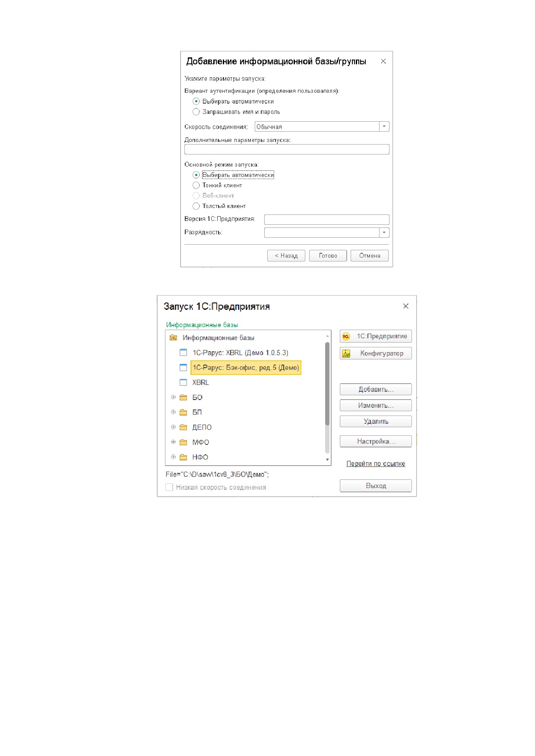Click the 'МФО' folder label

click(x=201, y=442)
